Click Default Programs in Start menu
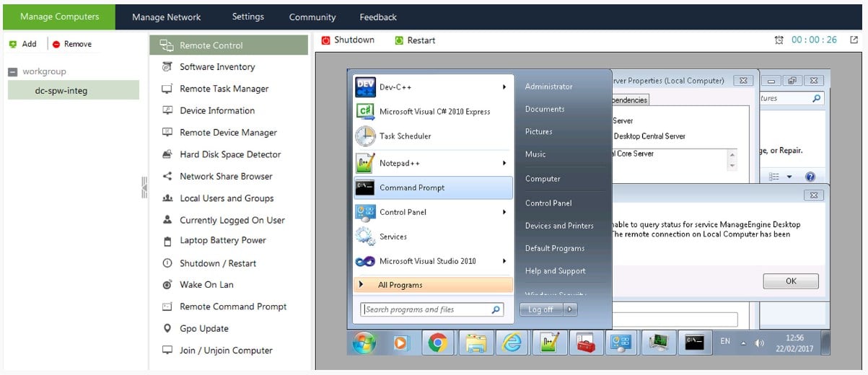Viewport: 868px width, 375px height. point(555,248)
